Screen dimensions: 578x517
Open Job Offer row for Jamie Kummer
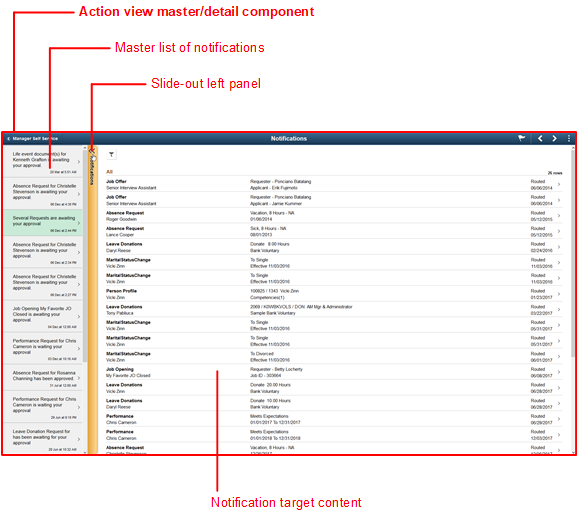334,200
